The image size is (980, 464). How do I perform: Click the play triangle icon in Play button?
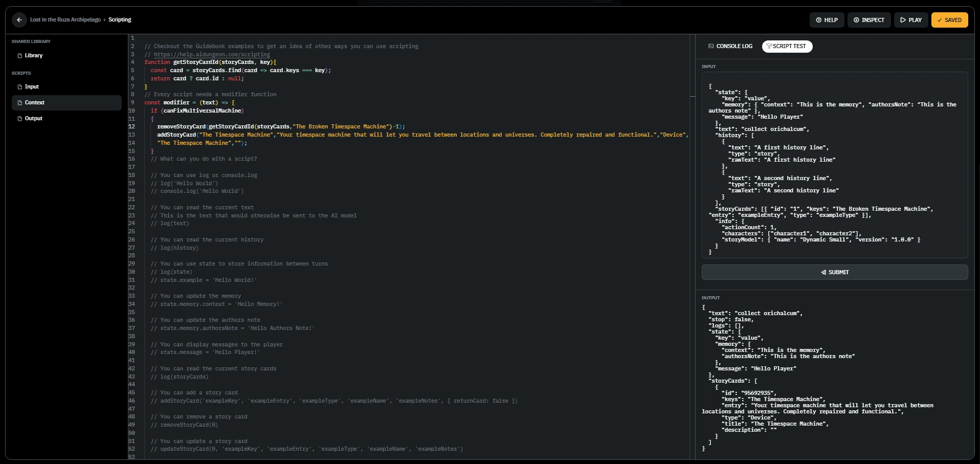pos(903,20)
